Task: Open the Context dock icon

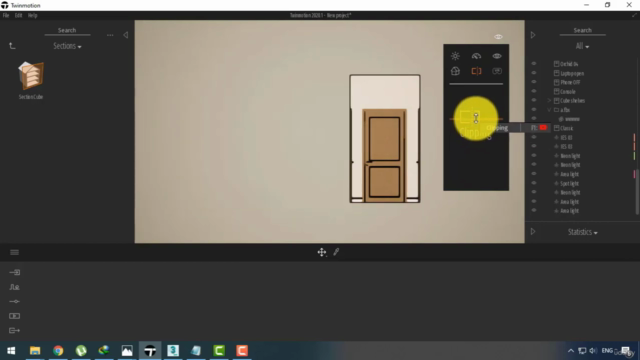Action: pyautogui.click(x=15, y=287)
